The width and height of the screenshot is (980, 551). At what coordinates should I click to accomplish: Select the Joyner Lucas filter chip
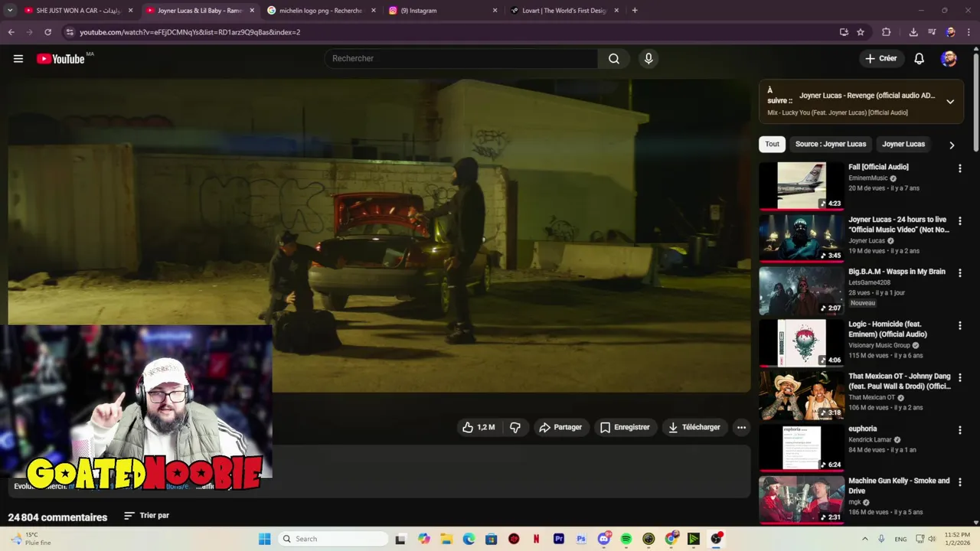[x=903, y=144]
